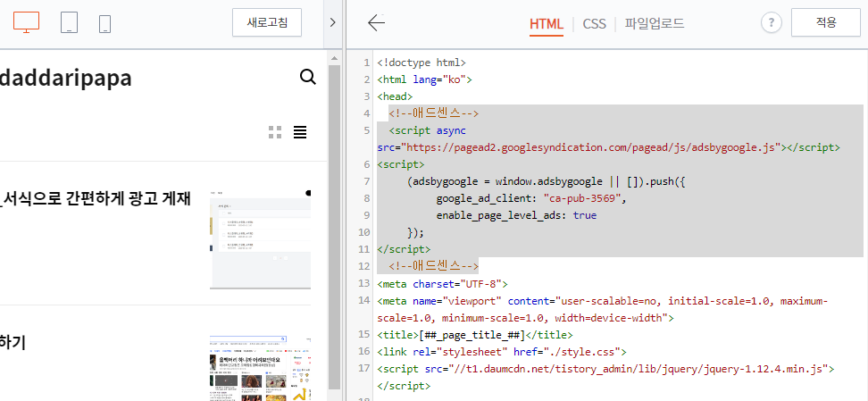Switch to desktop preview mode

coord(26,22)
